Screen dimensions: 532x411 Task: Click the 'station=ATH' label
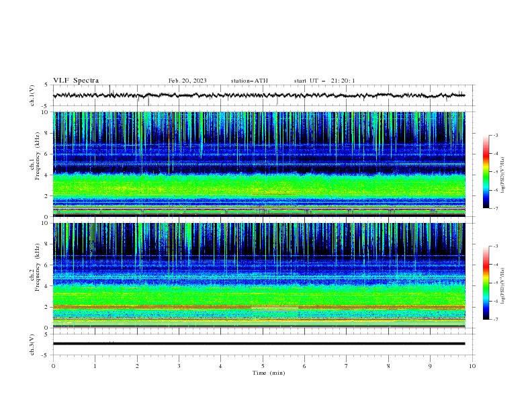(x=249, y=81)
